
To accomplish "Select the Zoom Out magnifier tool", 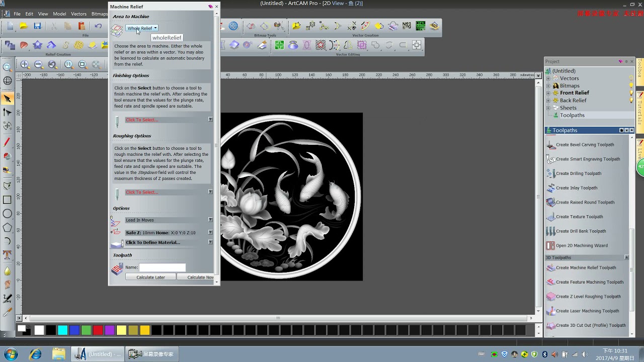I will pyautogui.click(x=39, y=64).
